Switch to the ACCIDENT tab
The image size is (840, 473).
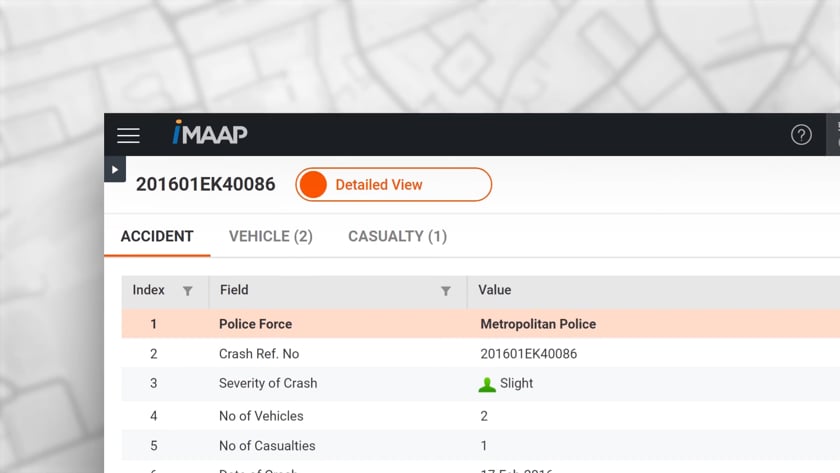(157, 237)
